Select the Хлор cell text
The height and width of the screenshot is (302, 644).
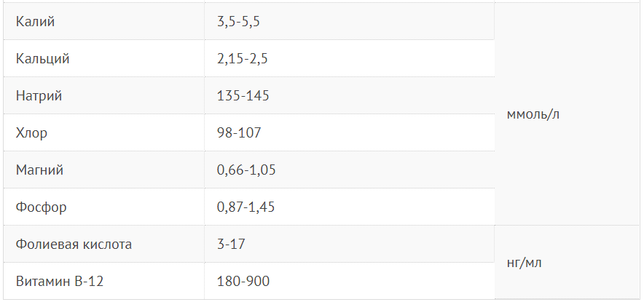coord(32,133)
